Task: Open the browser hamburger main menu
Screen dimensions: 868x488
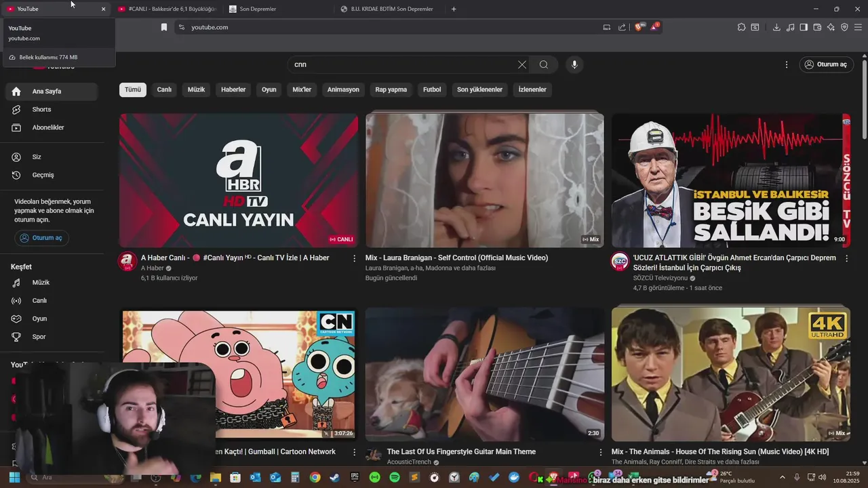Action: pos(858,27)
